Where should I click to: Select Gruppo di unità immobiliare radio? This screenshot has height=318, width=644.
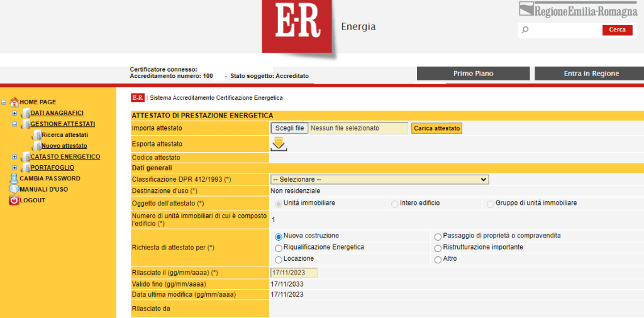490,204
